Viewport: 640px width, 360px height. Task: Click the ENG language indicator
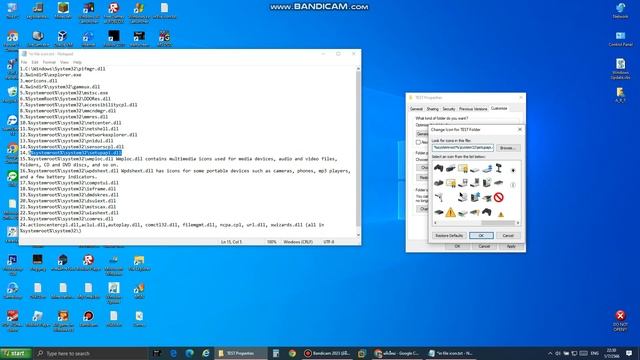pos(595,353)
